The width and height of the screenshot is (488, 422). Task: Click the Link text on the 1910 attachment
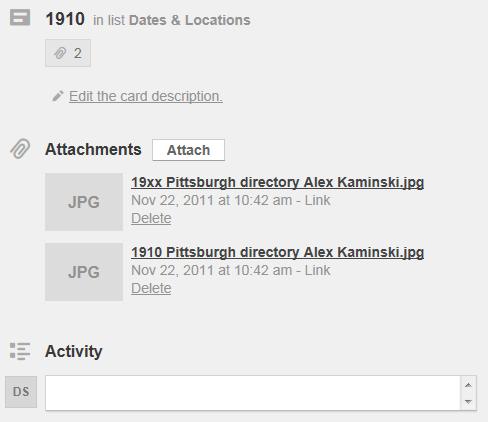317,270
